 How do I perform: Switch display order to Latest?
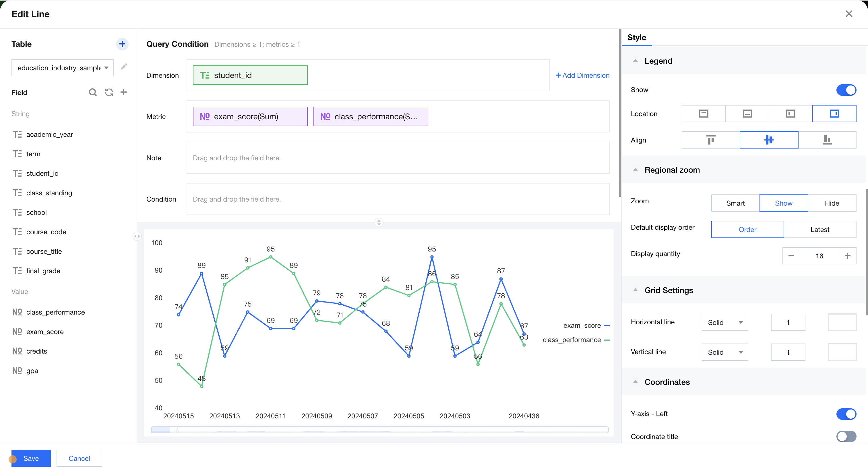(x=819, y=230)
